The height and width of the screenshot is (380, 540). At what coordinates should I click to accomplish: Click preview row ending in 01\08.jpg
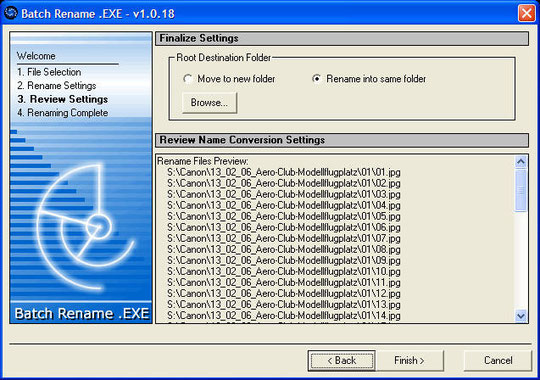point(284,249)
